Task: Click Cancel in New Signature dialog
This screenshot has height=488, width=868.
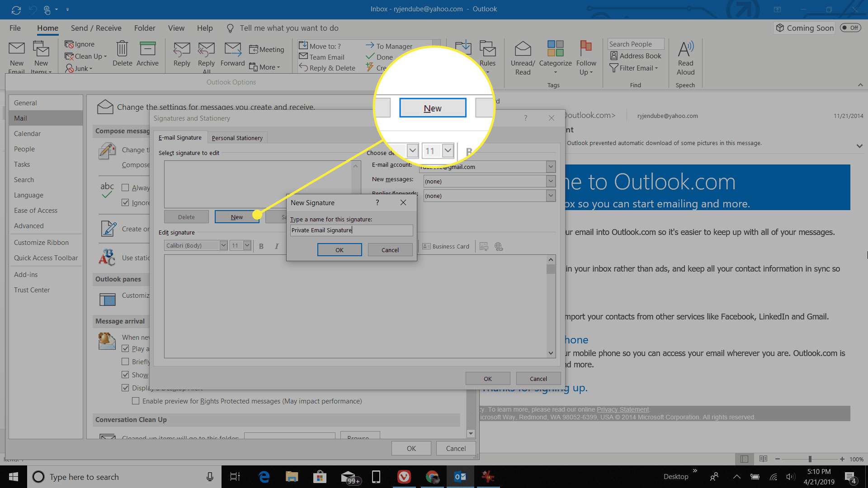Action: (390, 250)
